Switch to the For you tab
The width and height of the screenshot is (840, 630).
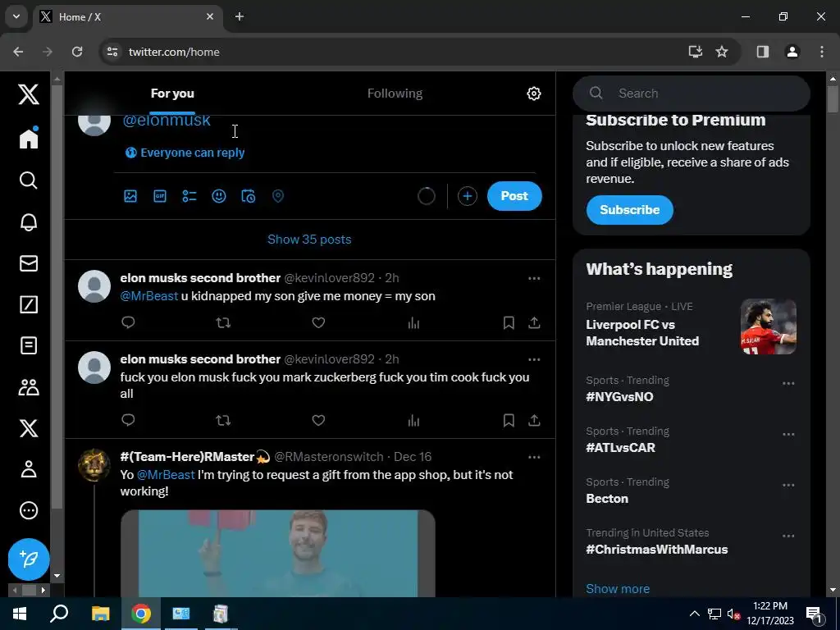(x=172, y=94)
